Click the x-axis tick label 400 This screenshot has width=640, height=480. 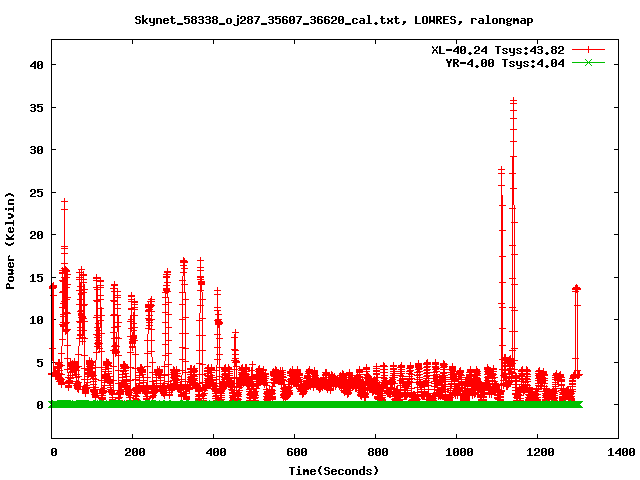click(x=216, y=452)
